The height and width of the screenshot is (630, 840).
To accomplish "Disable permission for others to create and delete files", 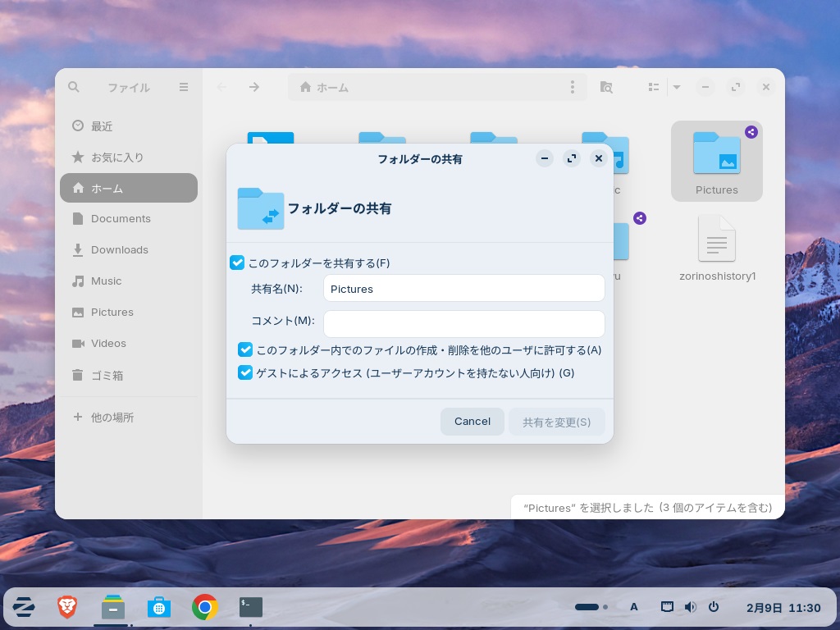I will tap(245, 349).
